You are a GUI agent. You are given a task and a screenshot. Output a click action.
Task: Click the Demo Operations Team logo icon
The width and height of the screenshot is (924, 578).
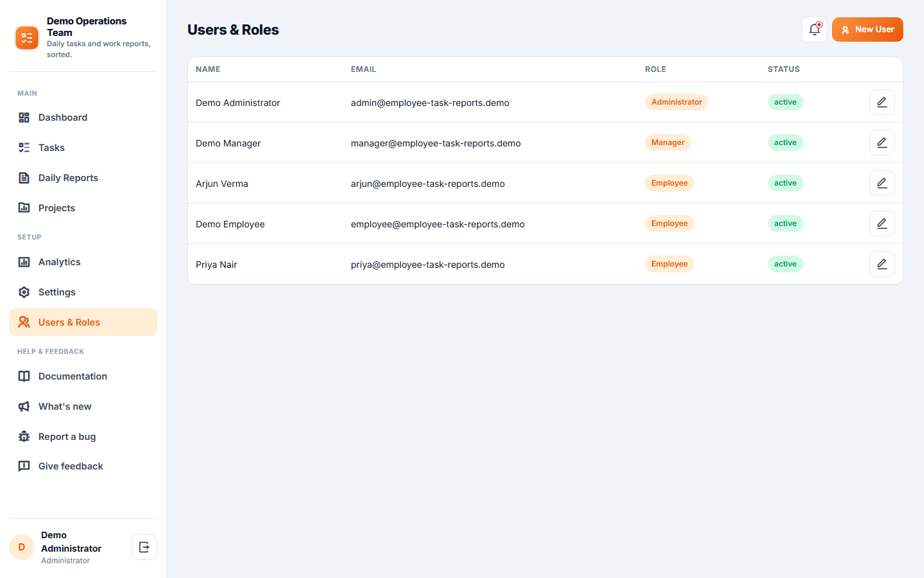[x=27, y=38]
